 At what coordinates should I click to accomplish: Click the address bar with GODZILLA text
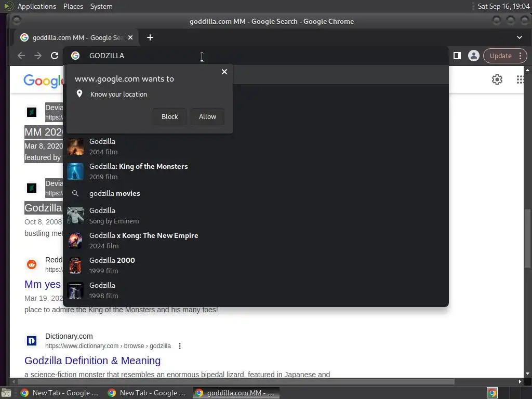click(256, 56)
